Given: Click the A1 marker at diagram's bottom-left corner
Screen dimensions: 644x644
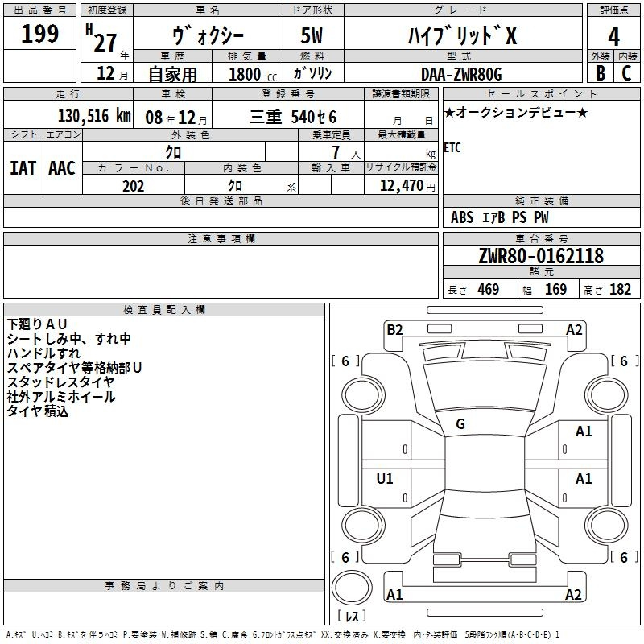Looking at the screenshot, I should [x=394, y=595].
